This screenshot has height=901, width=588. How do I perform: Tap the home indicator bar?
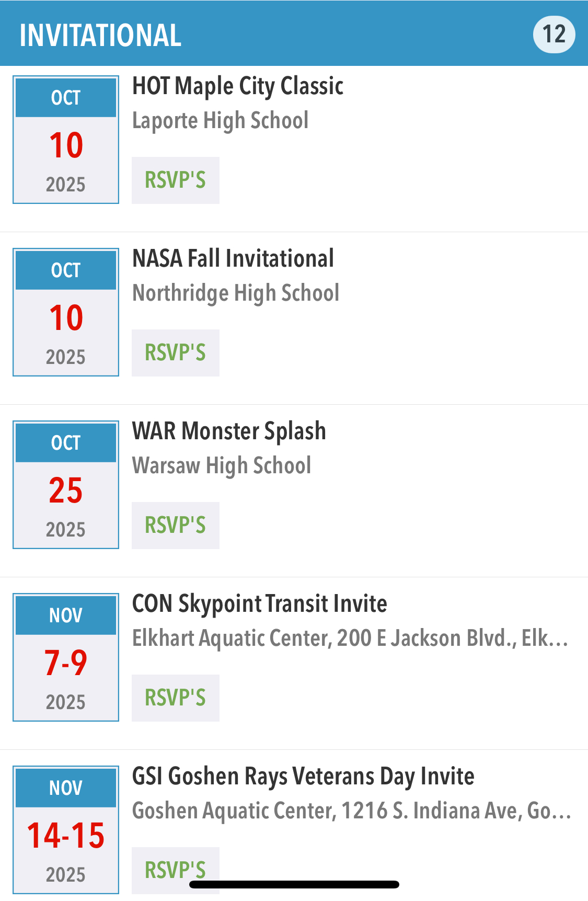[294, 884]
